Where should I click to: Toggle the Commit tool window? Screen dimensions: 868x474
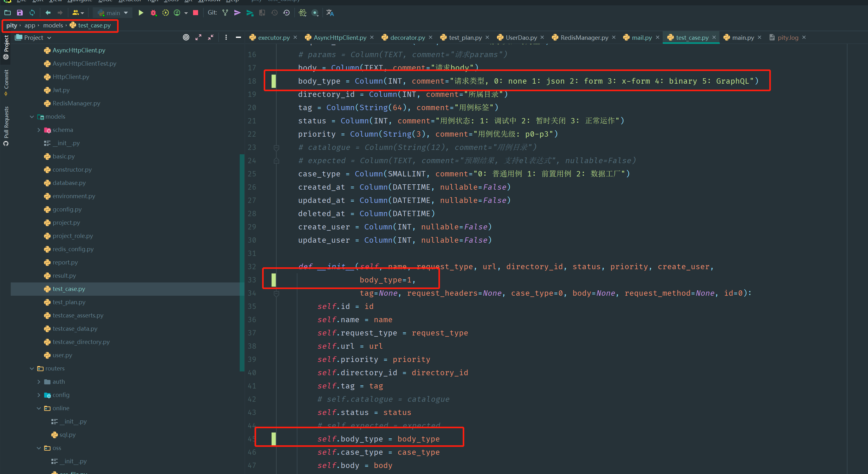(6, 82)
